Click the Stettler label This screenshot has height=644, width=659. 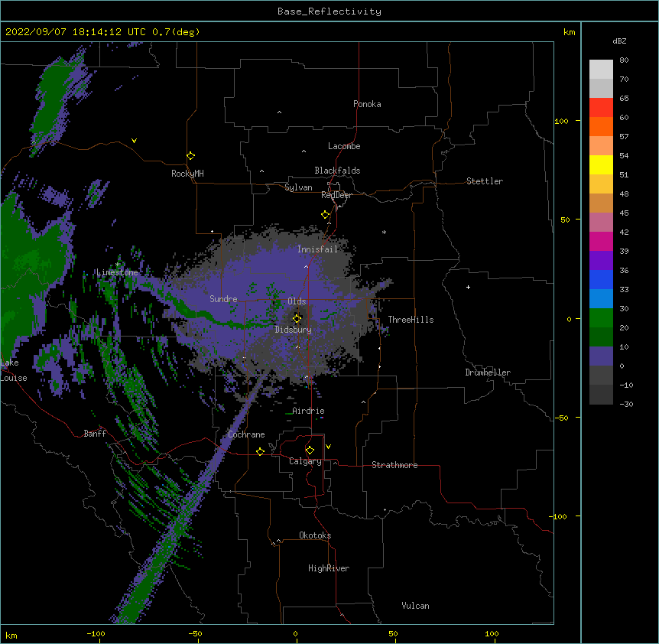(485, 181)
